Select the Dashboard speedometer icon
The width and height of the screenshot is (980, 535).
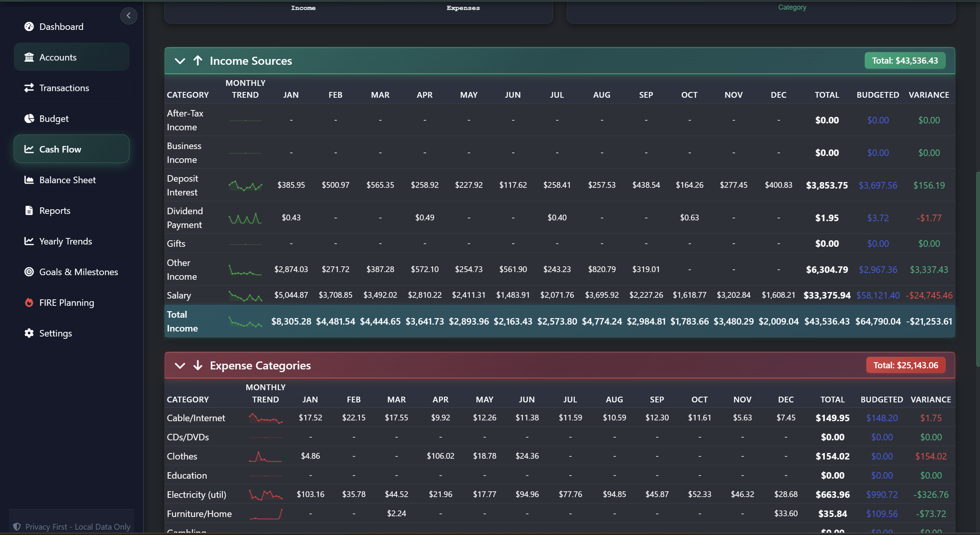[29, 26]
